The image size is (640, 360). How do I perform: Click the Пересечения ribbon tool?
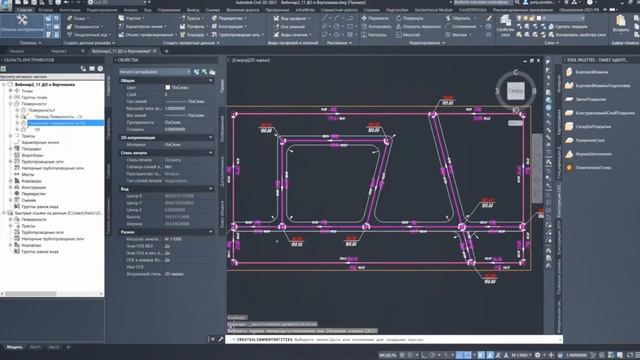229,18
